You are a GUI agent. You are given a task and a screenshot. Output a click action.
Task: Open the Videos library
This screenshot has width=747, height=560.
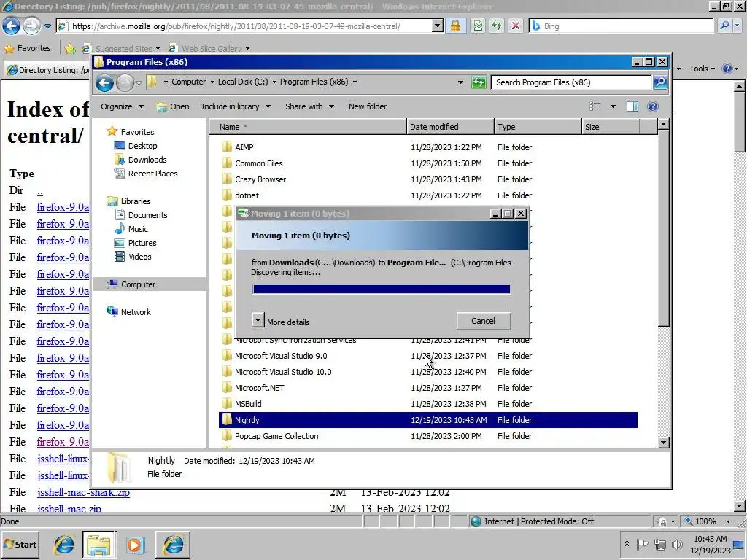tap(139, 256)
